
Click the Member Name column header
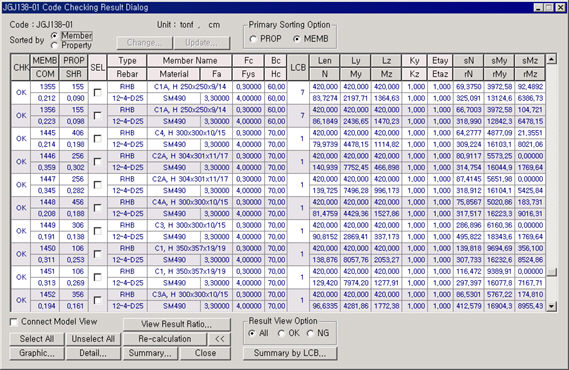[x=189, y=61]
